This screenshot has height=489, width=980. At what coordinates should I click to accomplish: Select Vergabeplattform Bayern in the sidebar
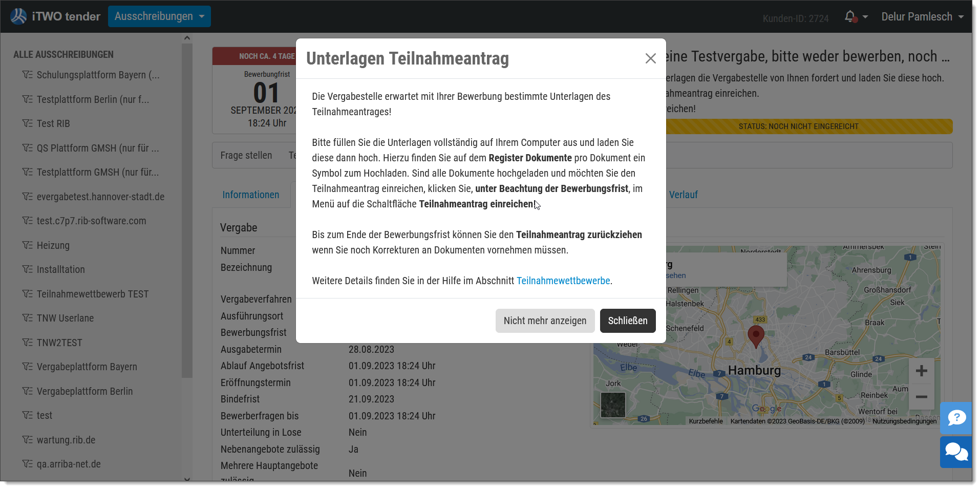[x=87, y=367]
